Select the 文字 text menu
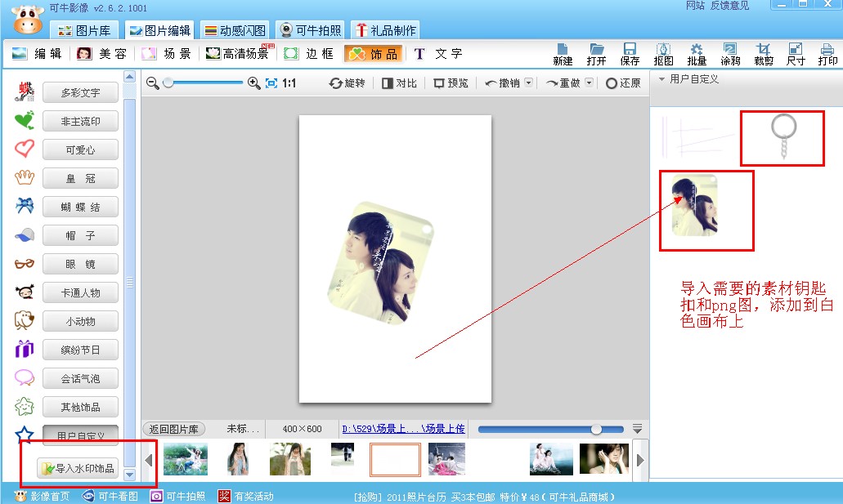The width and height of the screenshot is (843, 504). tap(438, 54)
